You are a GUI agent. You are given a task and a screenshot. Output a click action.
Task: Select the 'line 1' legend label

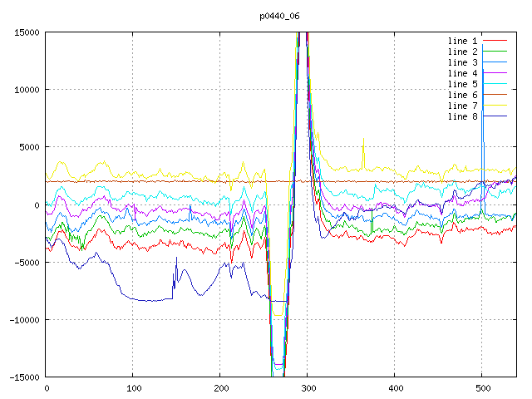pyautogui.click(x=463, y=41)
